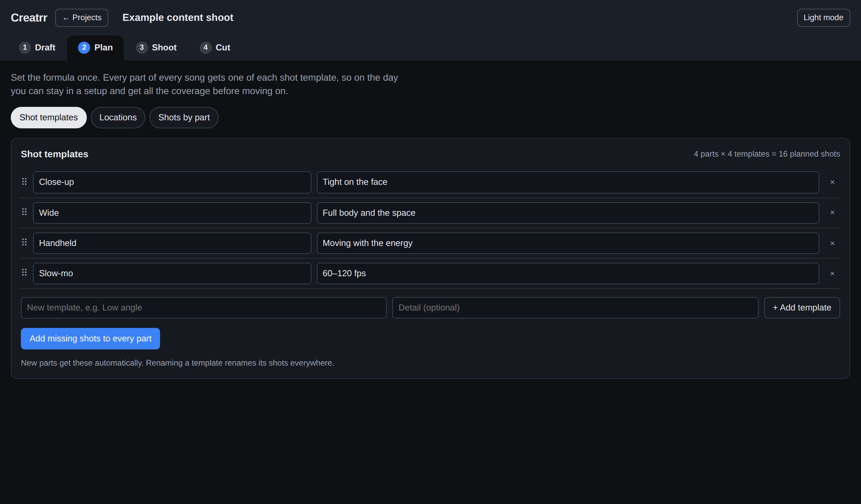Edit the Close-up template name field

[x=172, y=182]
